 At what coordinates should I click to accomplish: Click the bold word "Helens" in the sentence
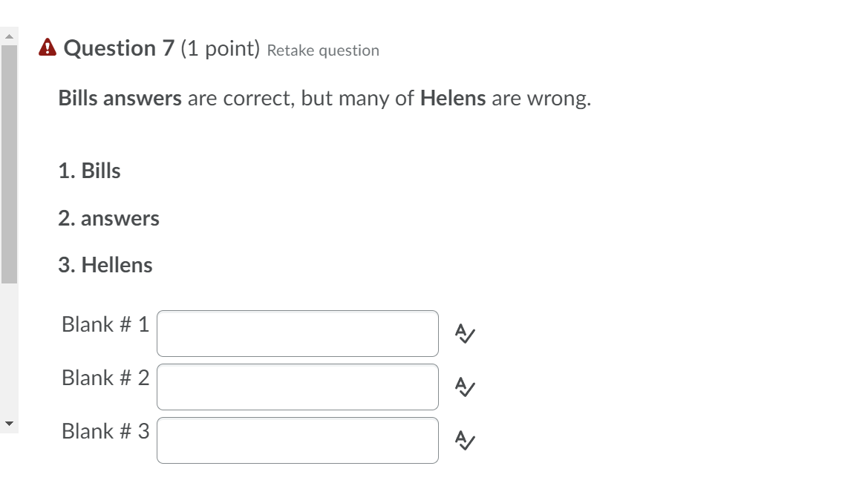[x=453, y=99]
